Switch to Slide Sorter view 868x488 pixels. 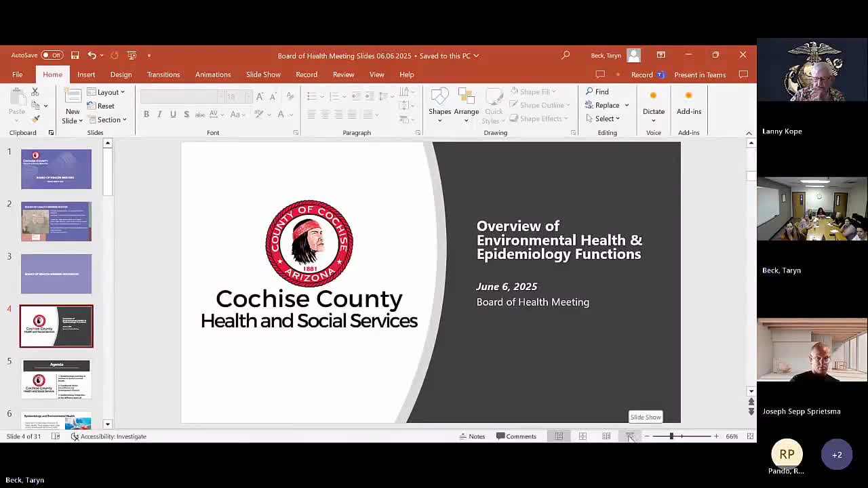point(583,436)
